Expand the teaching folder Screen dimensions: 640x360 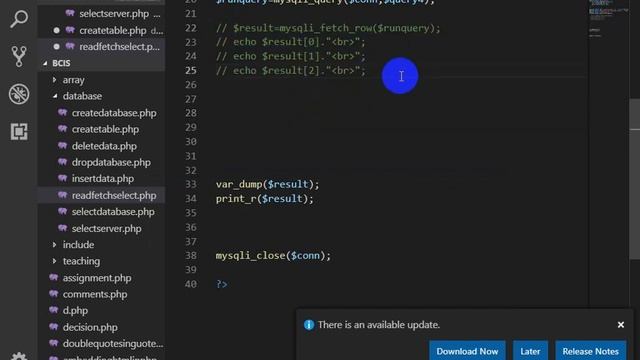click(x=54, y=261)
